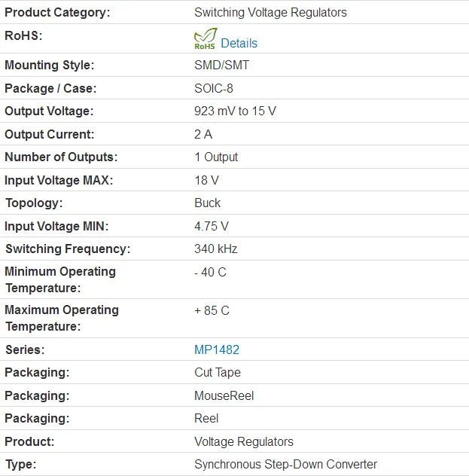
Task: Click the green RoHS leaf icon
Action: click(206, 38)
